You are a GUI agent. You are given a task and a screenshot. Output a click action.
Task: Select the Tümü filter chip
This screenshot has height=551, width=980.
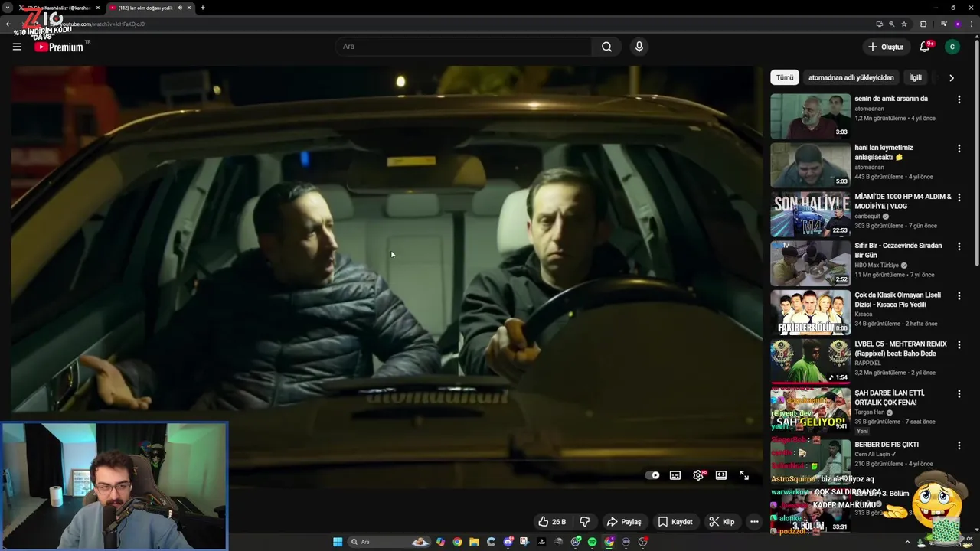[785, 77]
